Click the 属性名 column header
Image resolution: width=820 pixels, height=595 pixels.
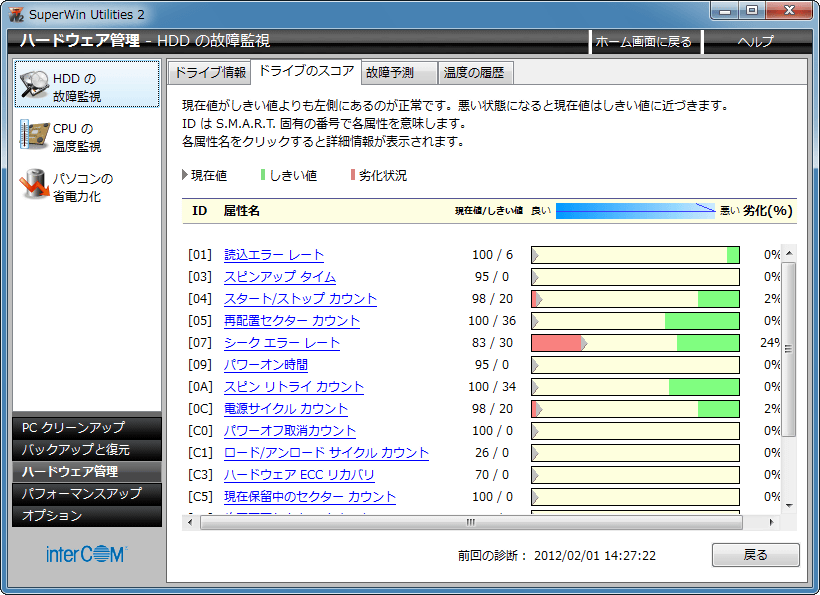tap(242, 211)
